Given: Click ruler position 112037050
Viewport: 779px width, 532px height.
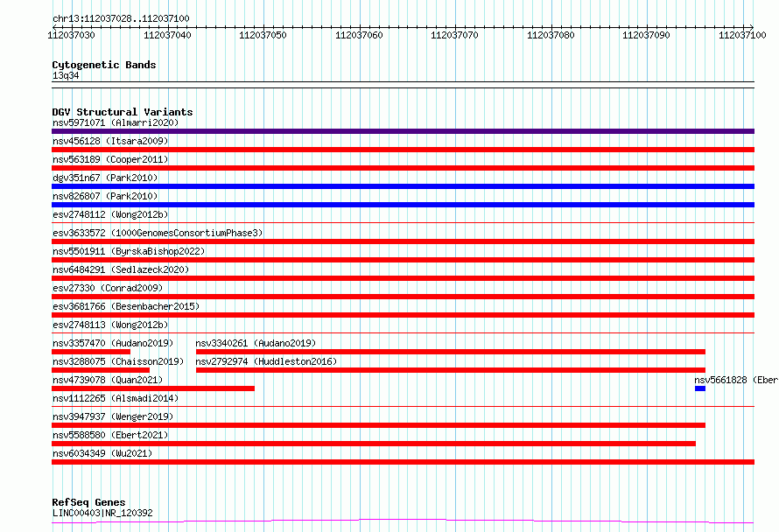Looking at the screenshot, I should pyautogui.click(x=263, y=35).
